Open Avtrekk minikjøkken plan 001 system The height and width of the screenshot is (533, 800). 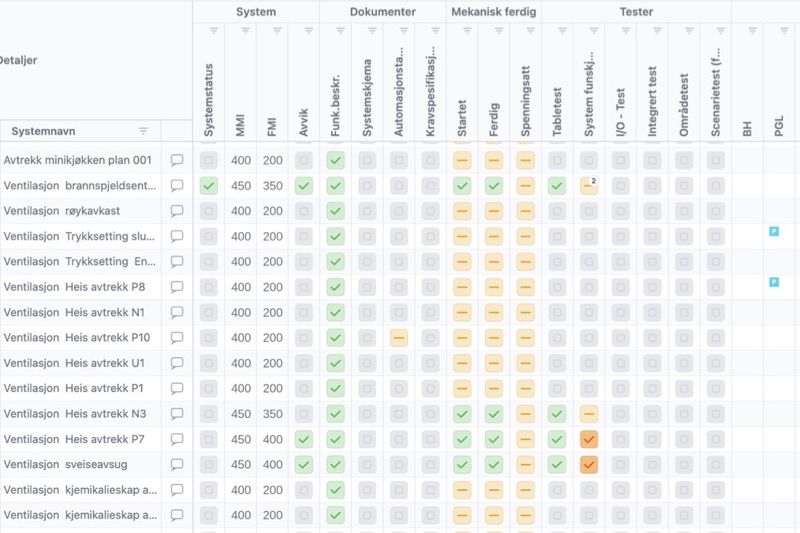coord(78,160)
